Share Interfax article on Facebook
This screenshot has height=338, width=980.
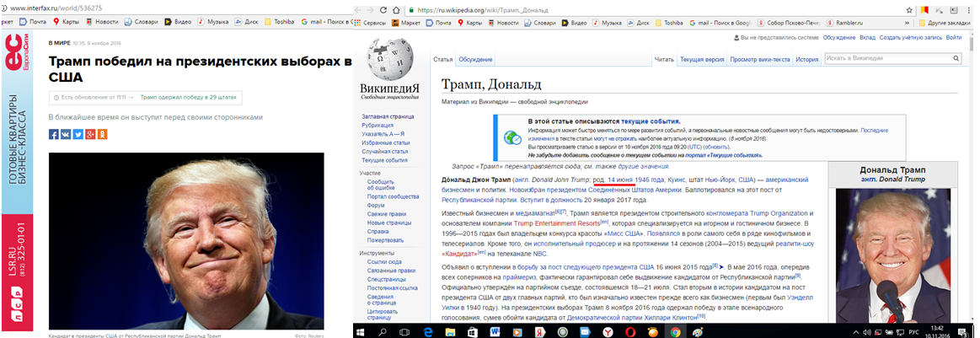[54, 134]
